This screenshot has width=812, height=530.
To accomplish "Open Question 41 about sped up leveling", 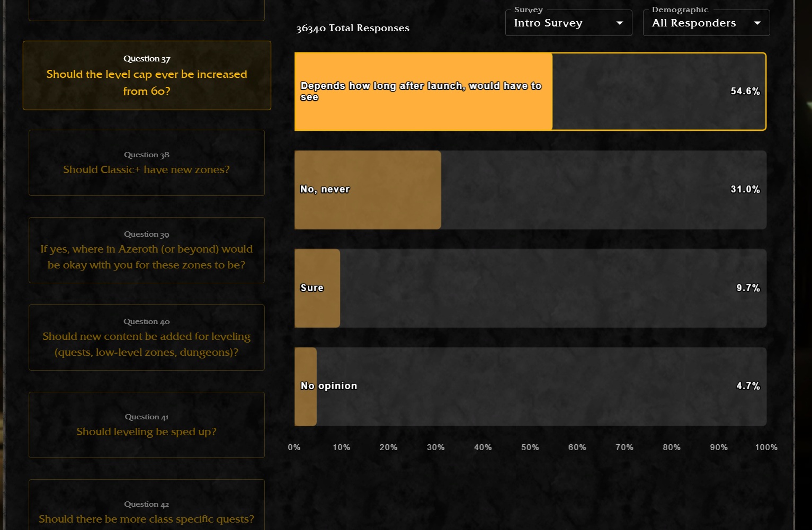I will [x=147, y=425].
